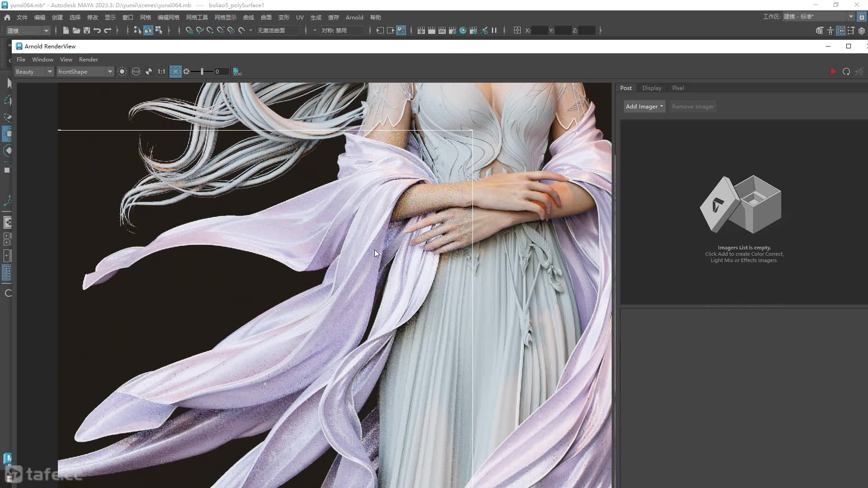This screenshot has width=868, height=488.
Task: Click the exposure value field showing 0
Action: click(221, 71)
